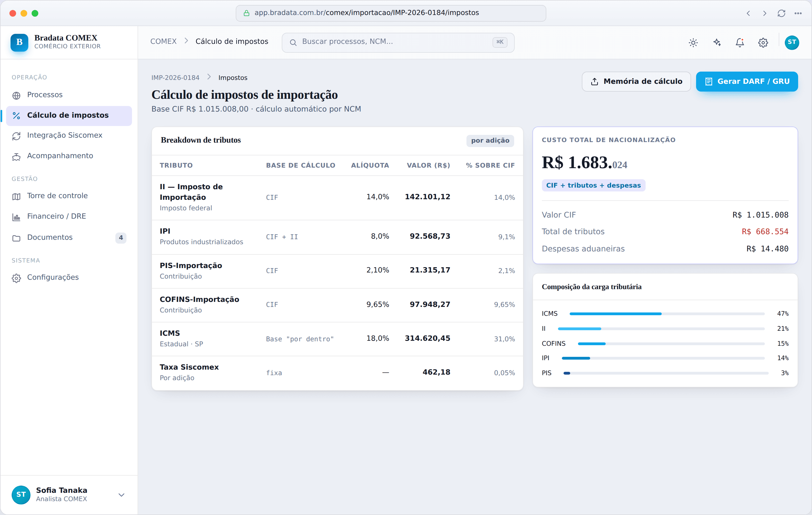
Task: Click the Financeiro / DRE chart icon
Action: coord(16,217)
